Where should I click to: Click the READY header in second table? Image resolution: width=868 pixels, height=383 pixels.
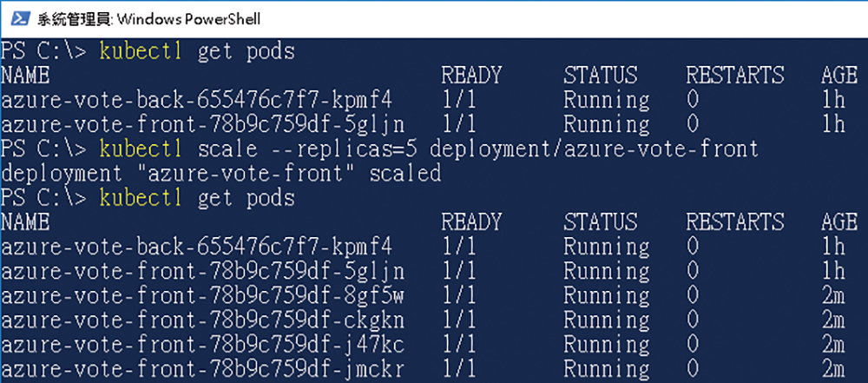tap(471, 221)
